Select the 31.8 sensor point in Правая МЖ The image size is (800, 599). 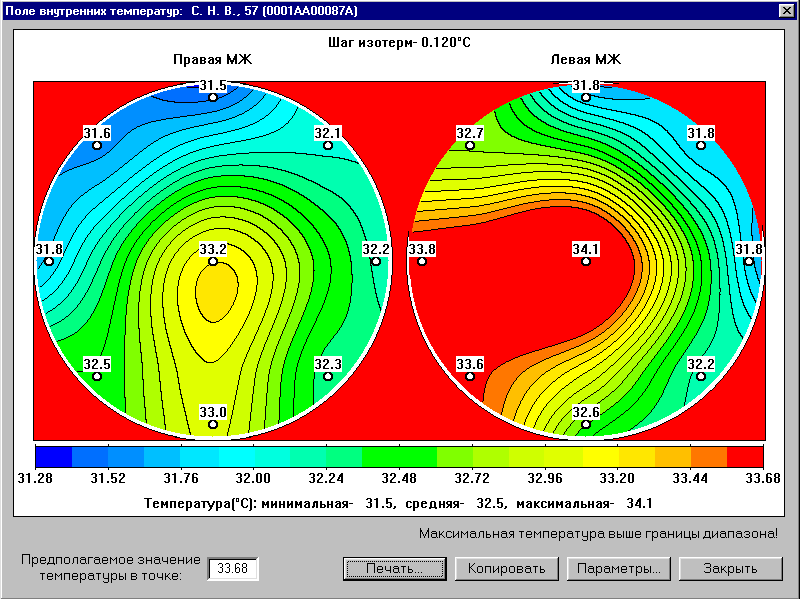(x=49, y=261)
